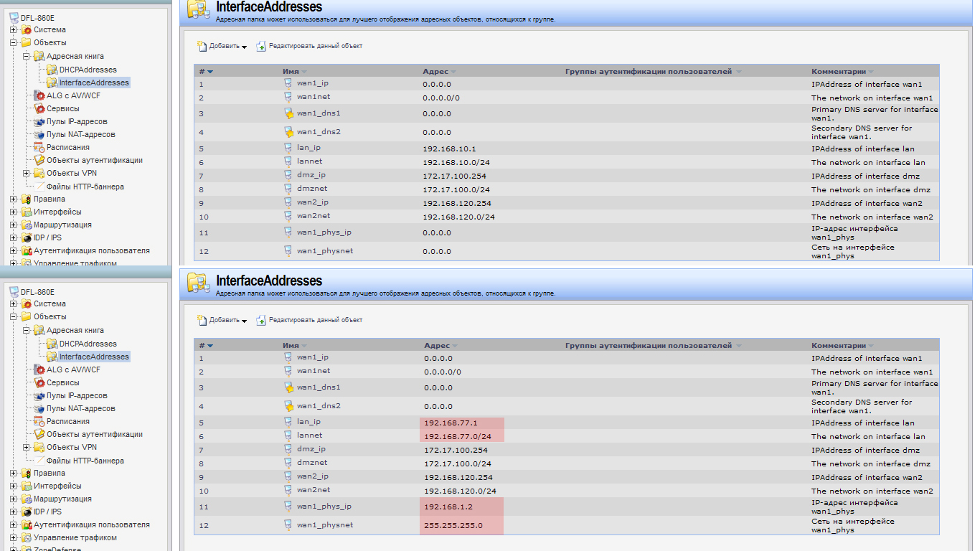This screenshot has height=551, width=980.
Task: Click Редактировать данный объект in upper pane
Action: click(x=316, y=46)
